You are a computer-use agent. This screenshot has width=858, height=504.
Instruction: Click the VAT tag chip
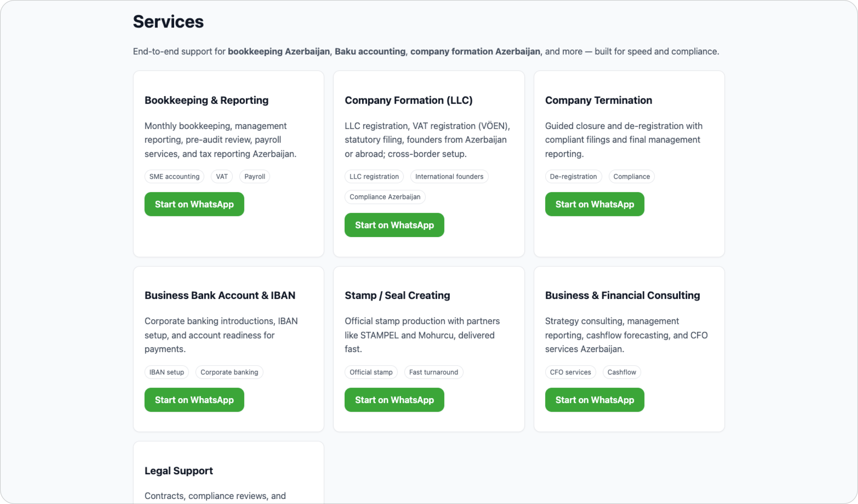click(x=222, y=177)
